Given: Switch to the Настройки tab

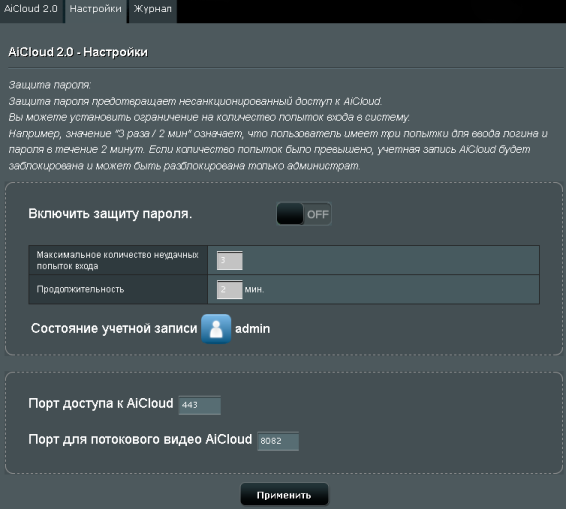Looking at the screenshot, I should point(96,9).
